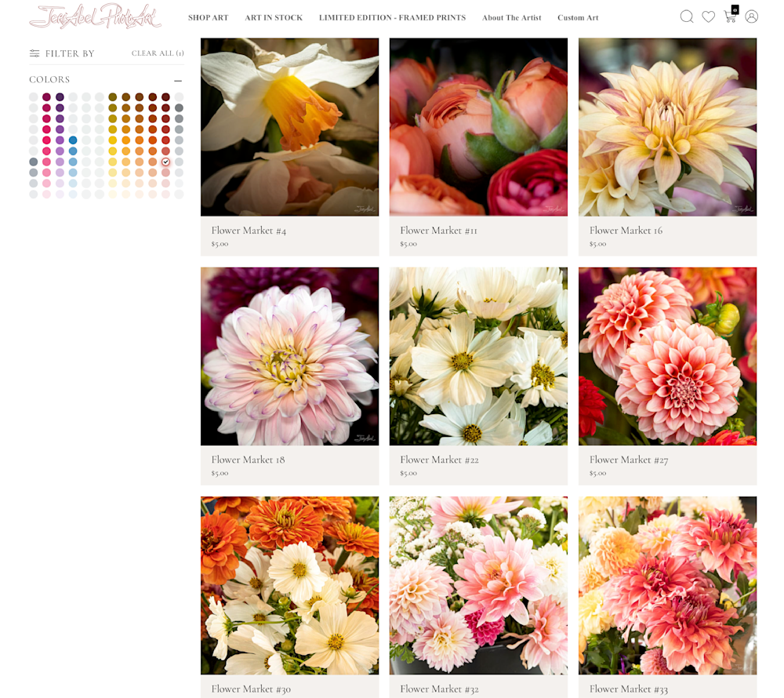
Task: Uncheck the selected salmon color swatch
Action: pos(165,162)
